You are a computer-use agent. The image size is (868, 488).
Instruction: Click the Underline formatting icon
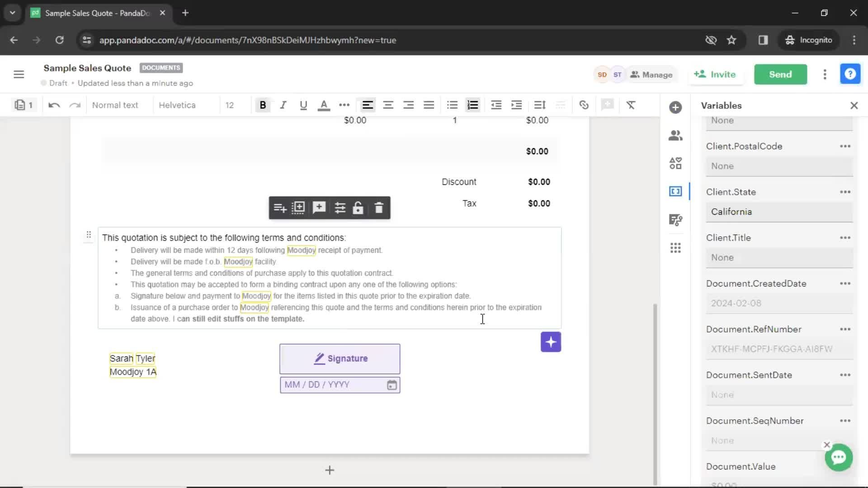[303, 105]
